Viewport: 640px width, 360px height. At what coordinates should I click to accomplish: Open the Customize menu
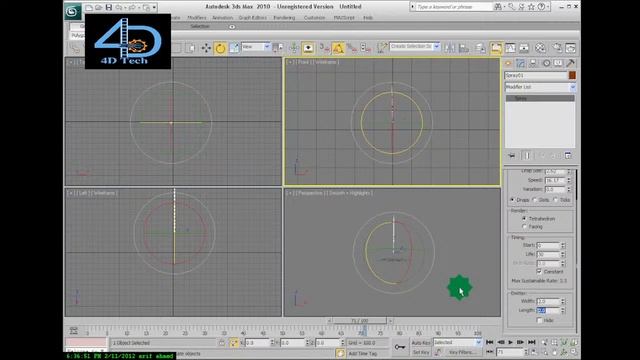click(315, 18)
